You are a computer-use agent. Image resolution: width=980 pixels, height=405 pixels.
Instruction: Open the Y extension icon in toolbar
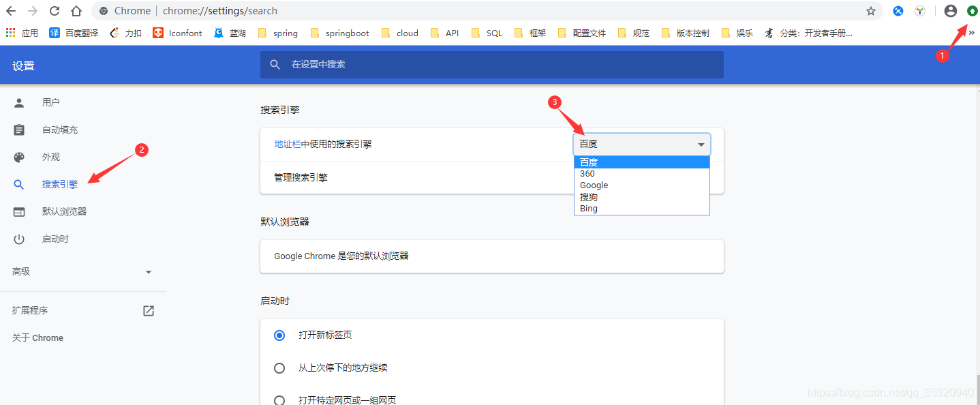[920, 11]
